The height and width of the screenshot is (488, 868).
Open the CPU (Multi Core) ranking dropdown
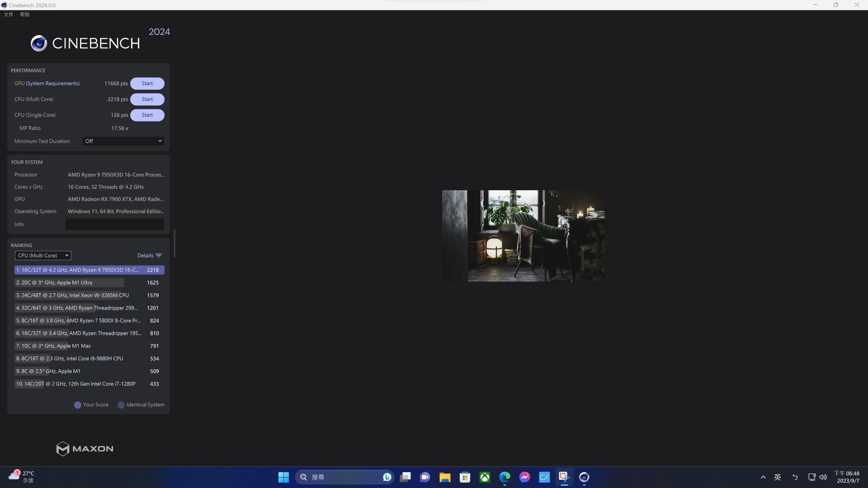43,255
